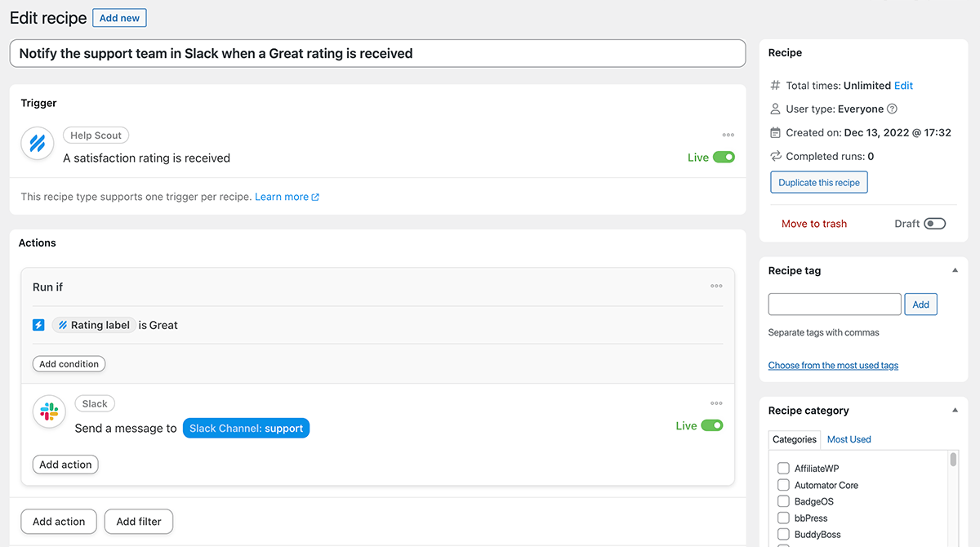The width and height of the screenshot is (980, 547).
Task: Click the trigger text A satisfaction rating is received
Action: point(147,158)
